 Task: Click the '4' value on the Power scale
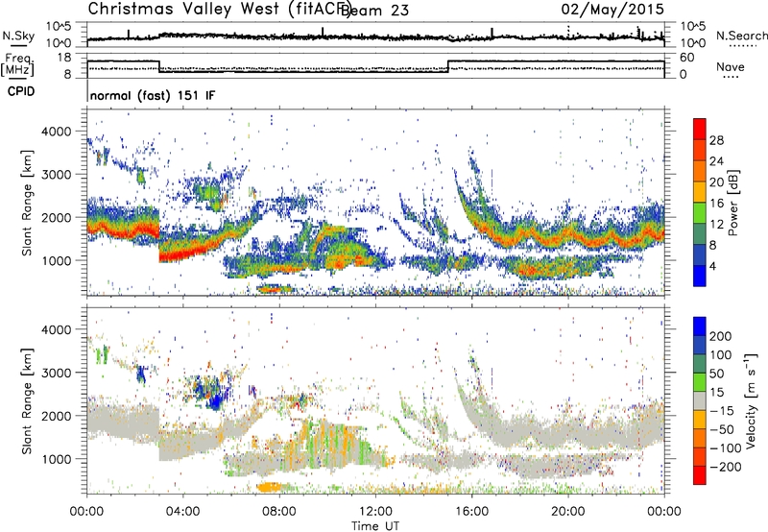[712, 266]
